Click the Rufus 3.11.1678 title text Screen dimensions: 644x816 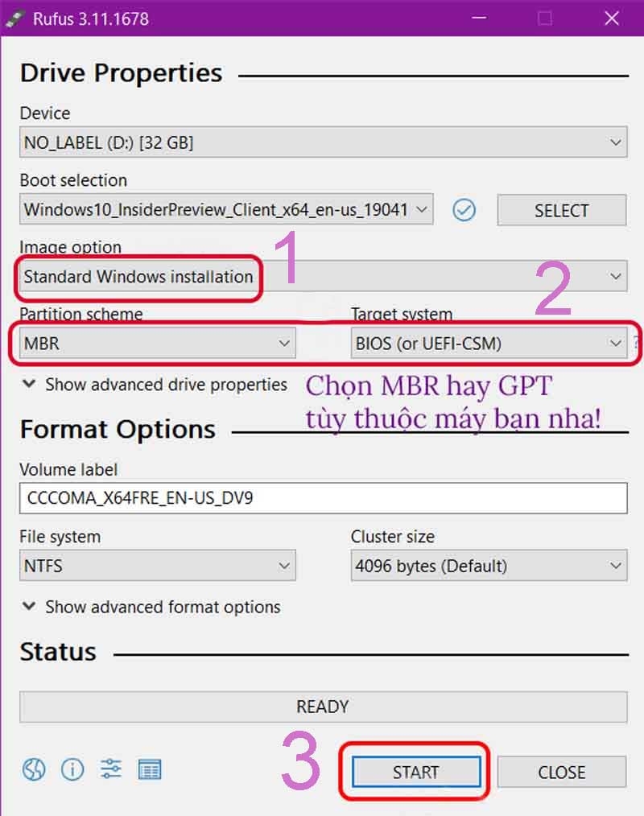click(x=91, y=19)
